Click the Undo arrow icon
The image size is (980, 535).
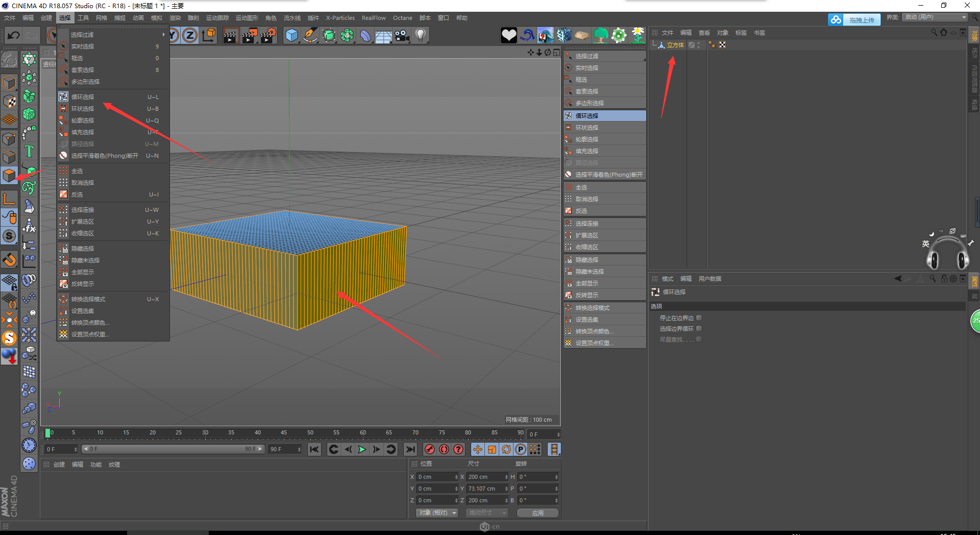click(x=14, y=35)
